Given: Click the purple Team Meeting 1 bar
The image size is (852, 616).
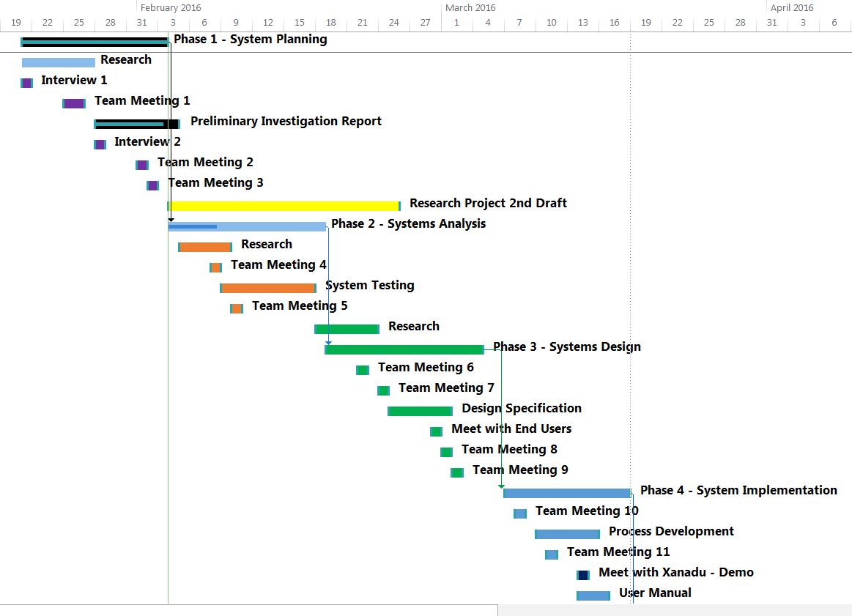Looking at the screenshot, I should coord(74,103).
